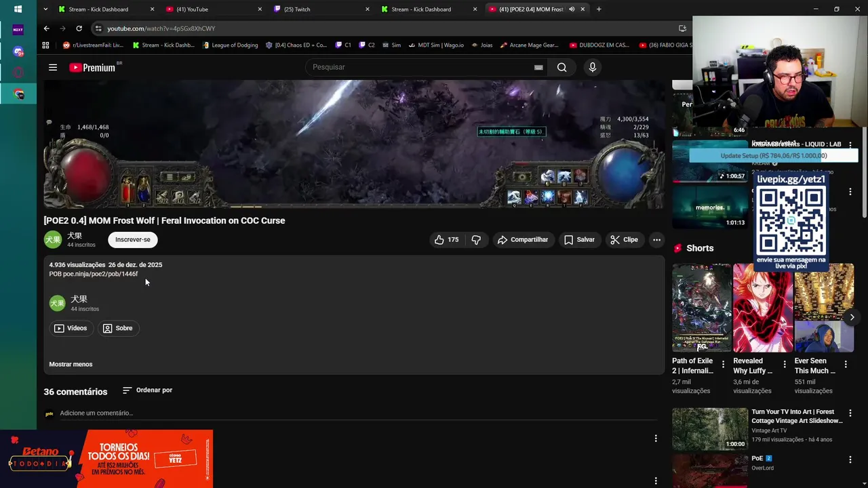
Task: Open [0.4] Chaos ED bookmark
Action: tap(296, 45)
